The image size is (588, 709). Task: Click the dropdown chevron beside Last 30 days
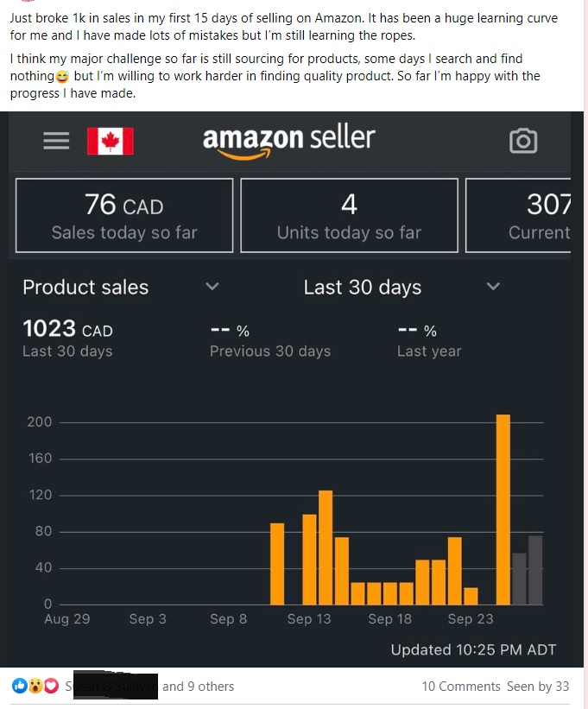pos(493,287)
